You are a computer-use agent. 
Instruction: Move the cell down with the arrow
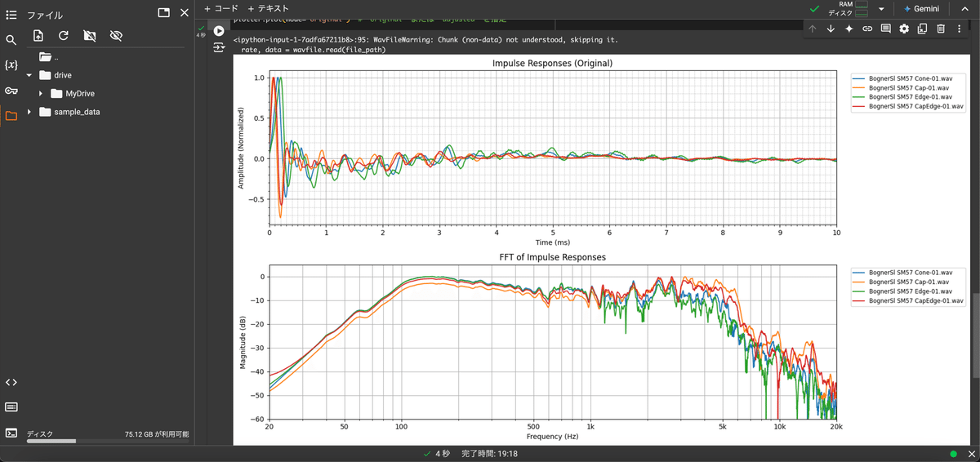coord(831,29)
